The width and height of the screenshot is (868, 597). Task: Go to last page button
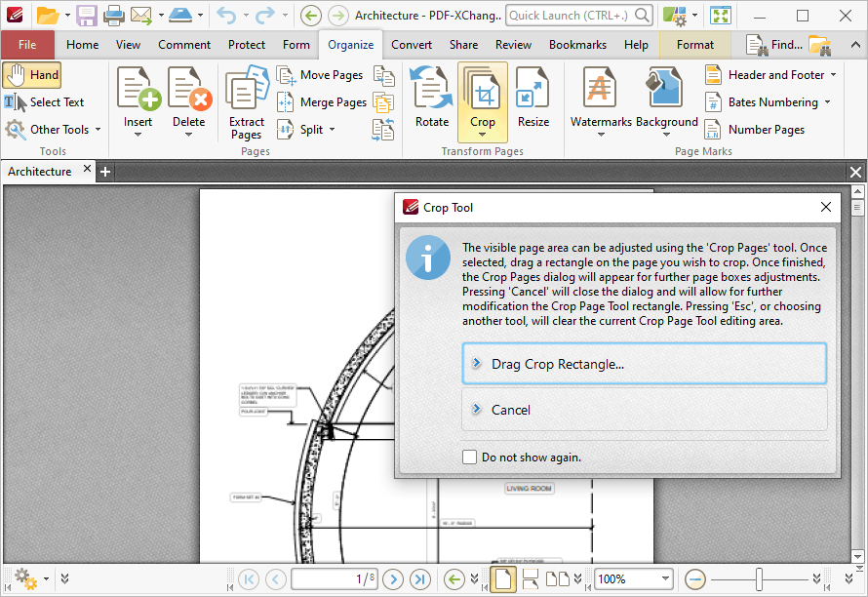point(420,579)
